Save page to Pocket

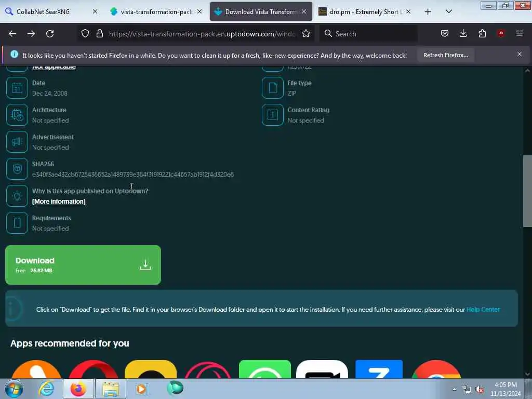click(445, 33)
